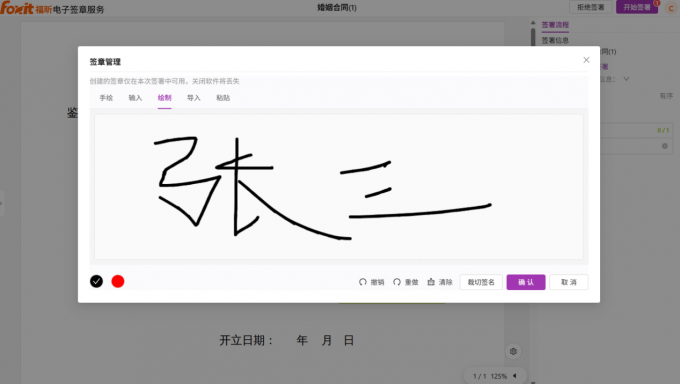680x384 pixels.
Task: Click the Foxit logo
Action: pyautogui.click(x=17, y=8)
